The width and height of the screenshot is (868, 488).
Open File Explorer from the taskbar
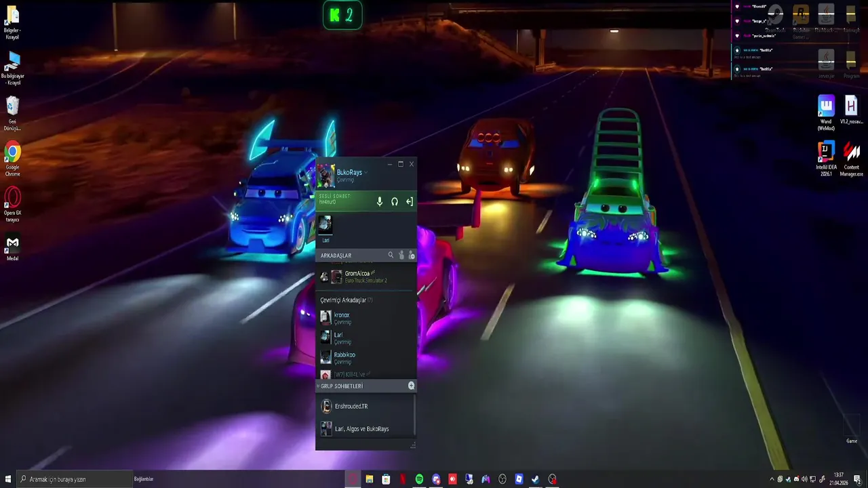tap(370, 479)
